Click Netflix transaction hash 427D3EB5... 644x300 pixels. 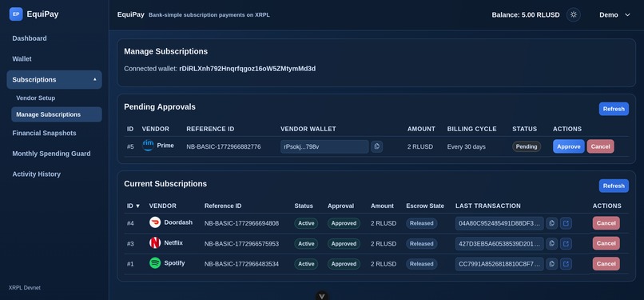tap(499, 244)
